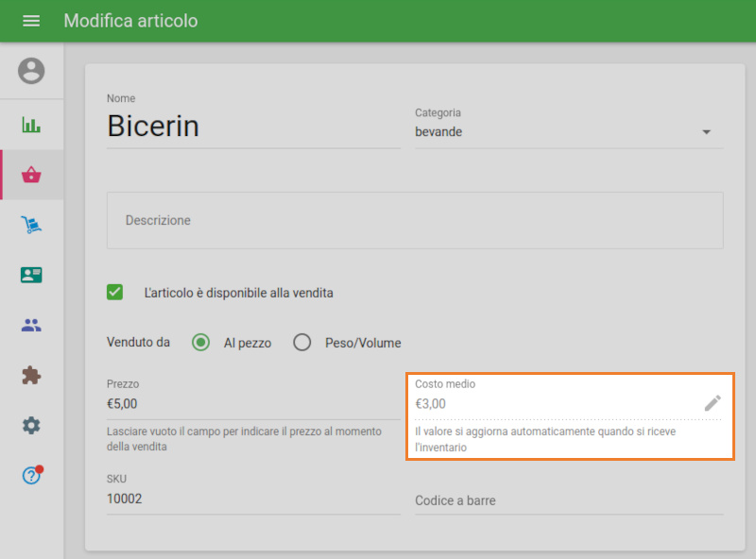756x559 pixels.
Task: Open the integrations puzzle piece section
Action: [31, 376]
